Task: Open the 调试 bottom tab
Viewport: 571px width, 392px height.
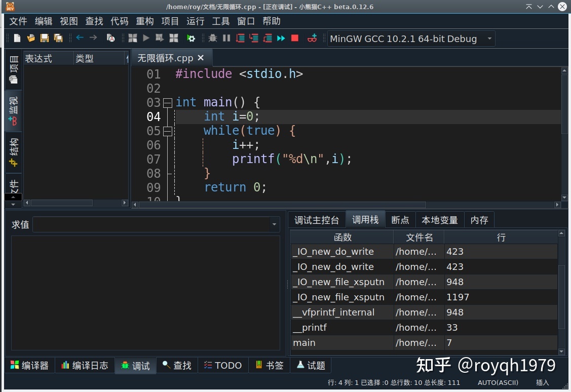Action: click(135, 366)
